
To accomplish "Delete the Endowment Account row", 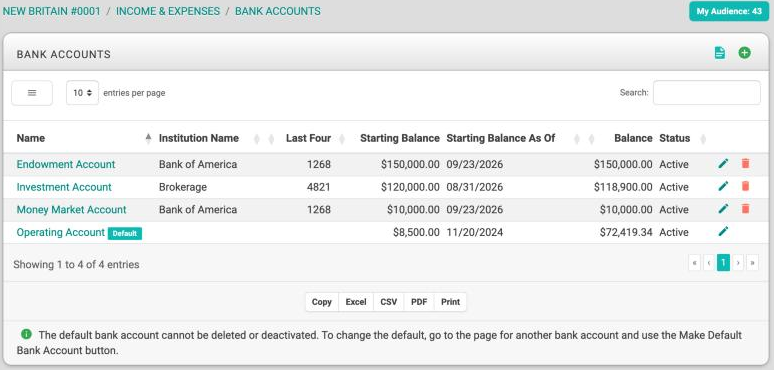I will (x=745, y=164).
